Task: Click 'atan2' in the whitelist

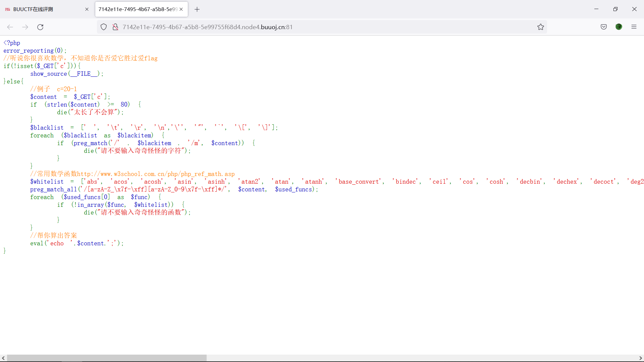Action: tap(250, 182)
